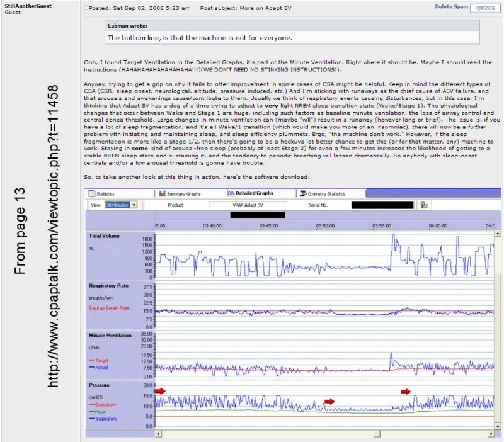Click the Oximetry Statistics icon
Screen dimensions: 504x442
coord(303,193)
